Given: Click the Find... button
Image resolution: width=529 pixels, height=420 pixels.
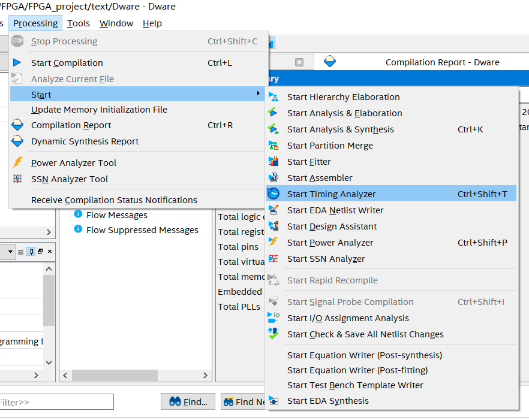Looking at the screenshot, I should point(188,401).
